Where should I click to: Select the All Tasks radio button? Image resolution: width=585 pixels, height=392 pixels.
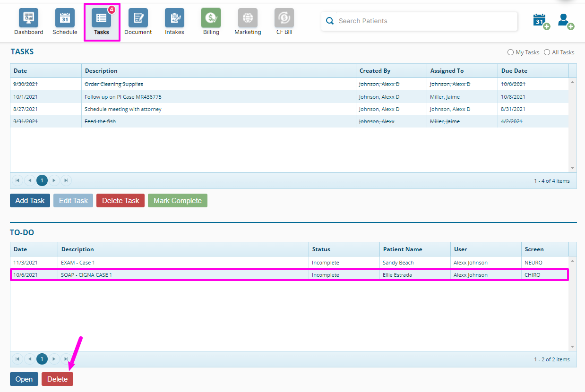pos(547,52)
